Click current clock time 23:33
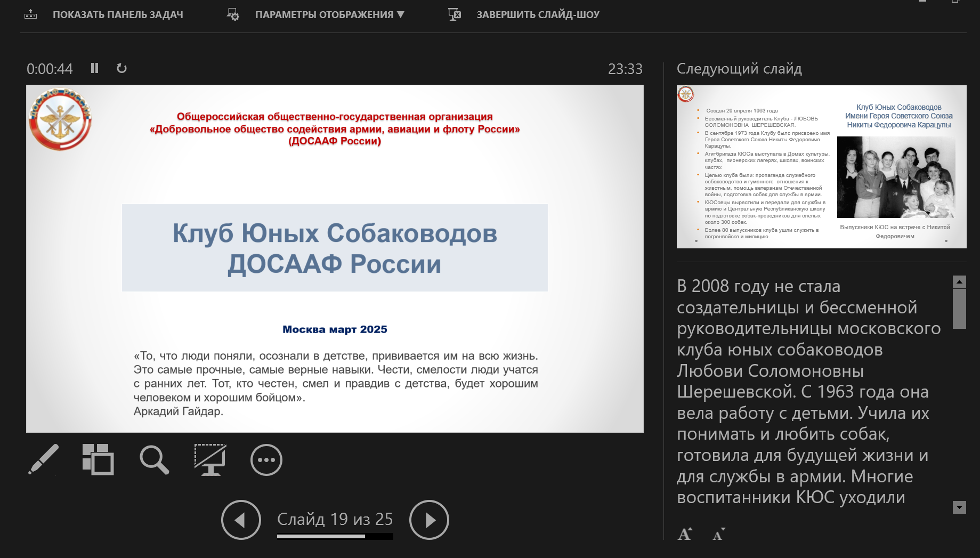 click(x=625, y=69)
